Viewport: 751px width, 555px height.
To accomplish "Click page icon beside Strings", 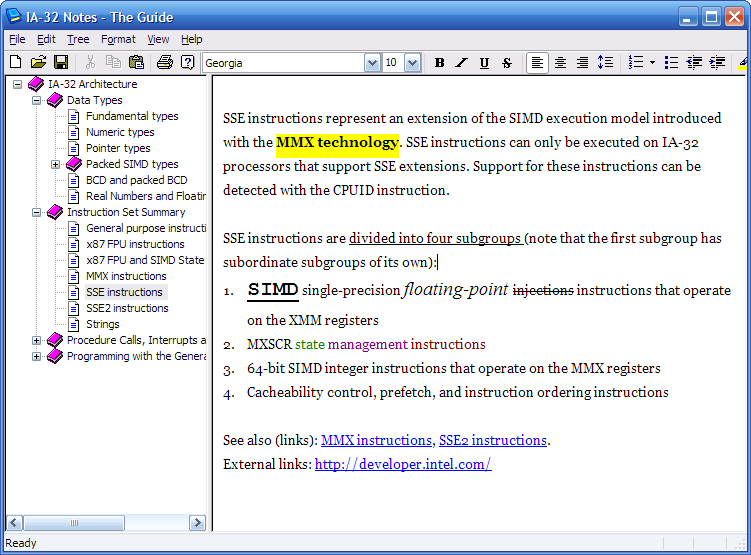I will 73,325.
